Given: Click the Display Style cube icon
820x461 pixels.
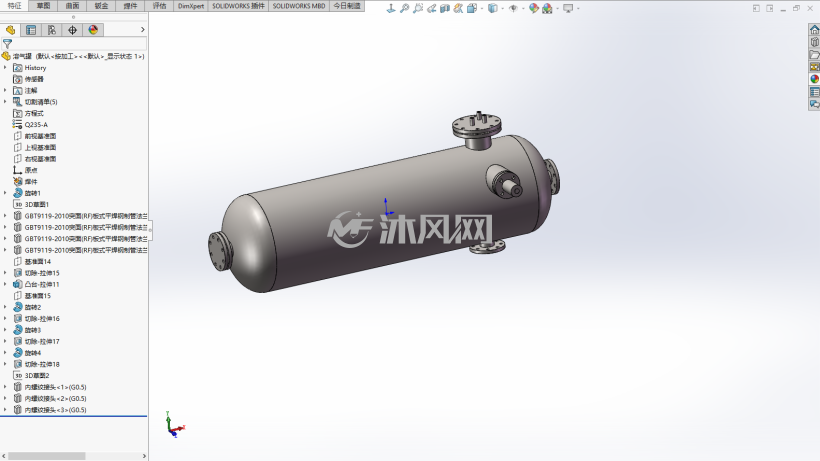Looking at the screenshot, I should click(x=493, y=8).
